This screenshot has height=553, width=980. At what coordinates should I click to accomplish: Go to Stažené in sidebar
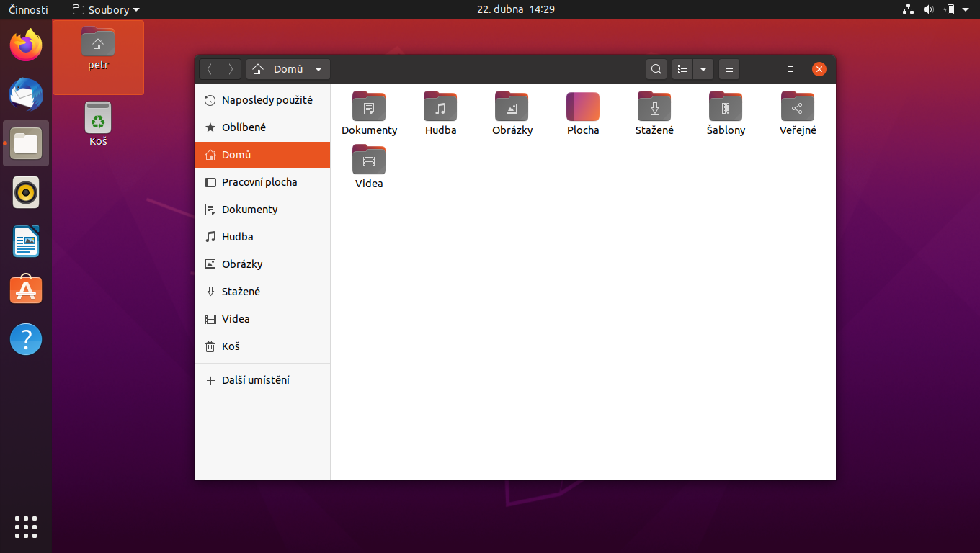(x=262, y=292)
